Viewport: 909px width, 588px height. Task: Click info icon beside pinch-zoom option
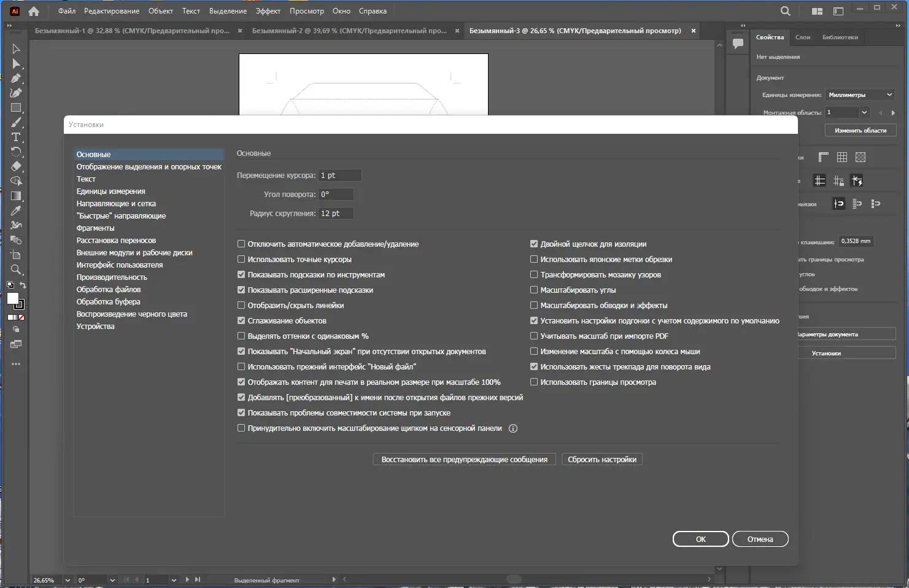(513, 428)
